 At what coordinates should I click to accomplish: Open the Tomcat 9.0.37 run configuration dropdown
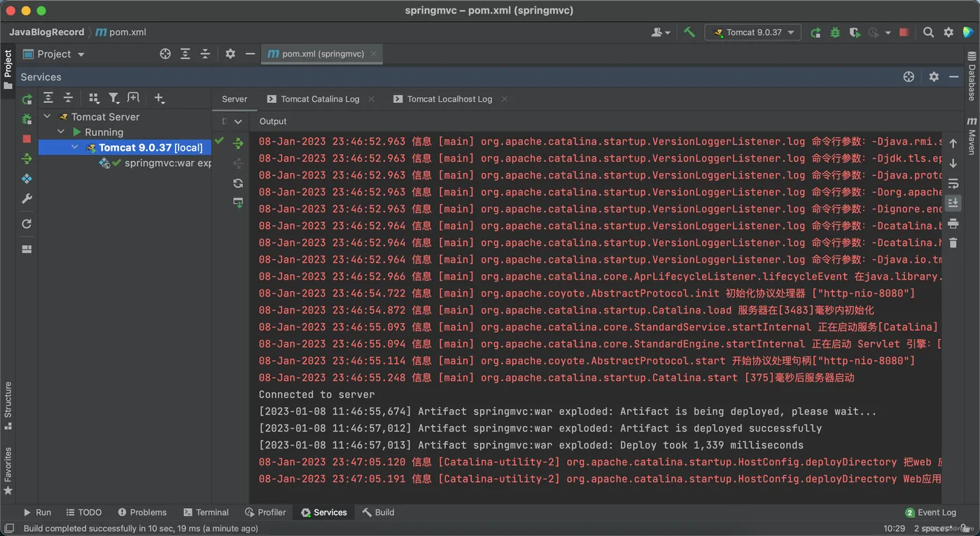(x=753, y=32)
